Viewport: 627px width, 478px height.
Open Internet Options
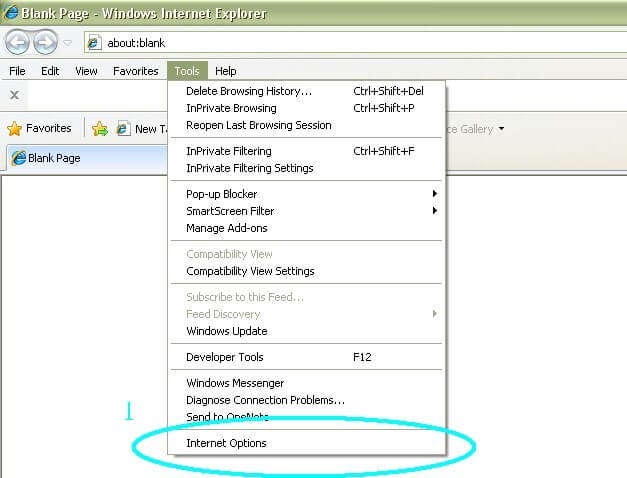(306, 443)
